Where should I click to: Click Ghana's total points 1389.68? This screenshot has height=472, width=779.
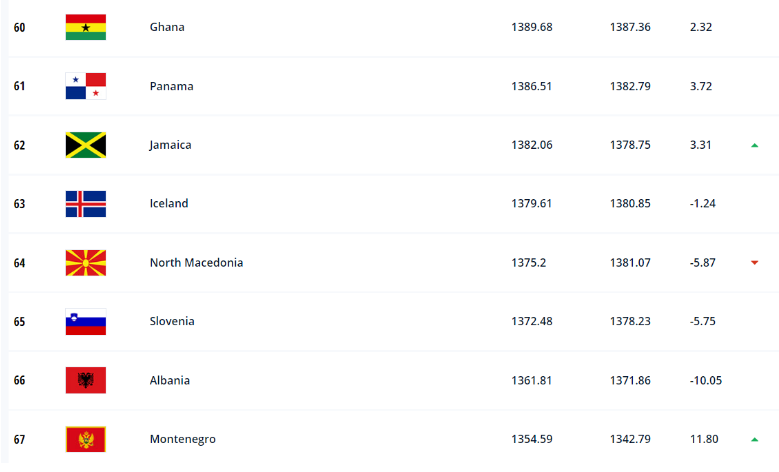[x=531, y=27]
